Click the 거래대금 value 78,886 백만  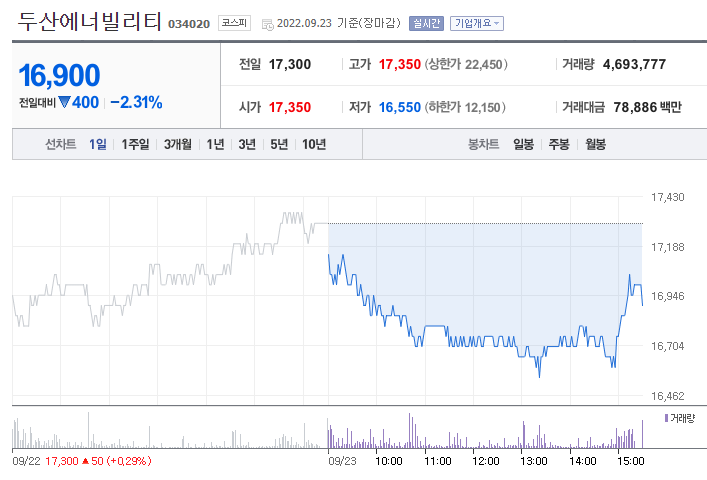pyautogui.click(x=647, y=107)
